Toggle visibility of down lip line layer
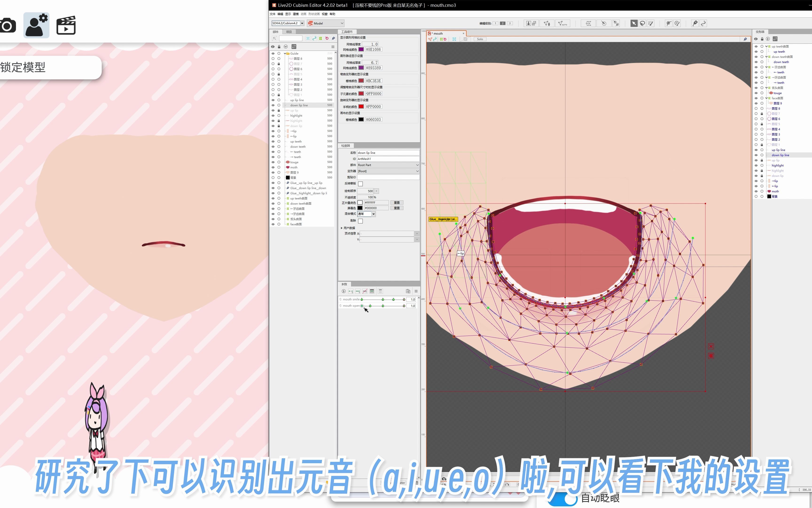Image resolution: width=812 pixels, height=508 pixels. point(273,105)
